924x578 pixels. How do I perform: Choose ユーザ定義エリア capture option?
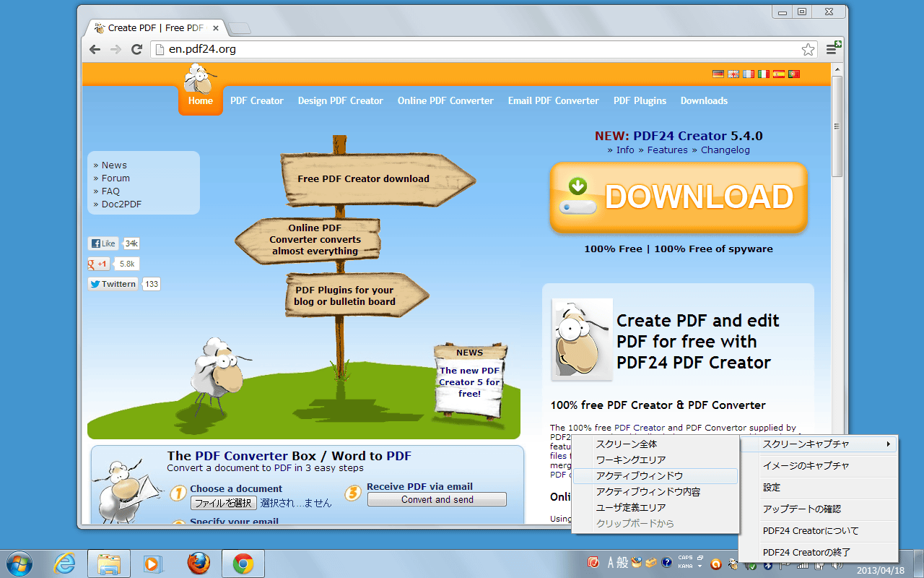(x=655, y=507)
